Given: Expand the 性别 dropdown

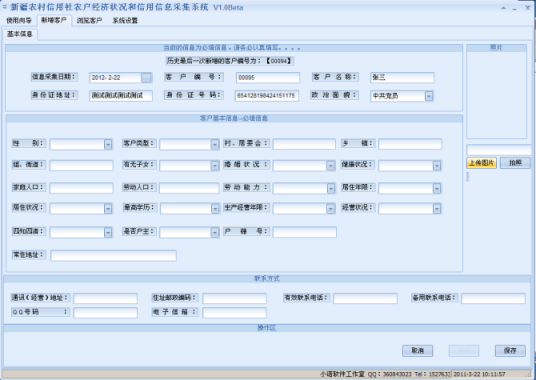Looking at the screenshot, I should point(108,144).
